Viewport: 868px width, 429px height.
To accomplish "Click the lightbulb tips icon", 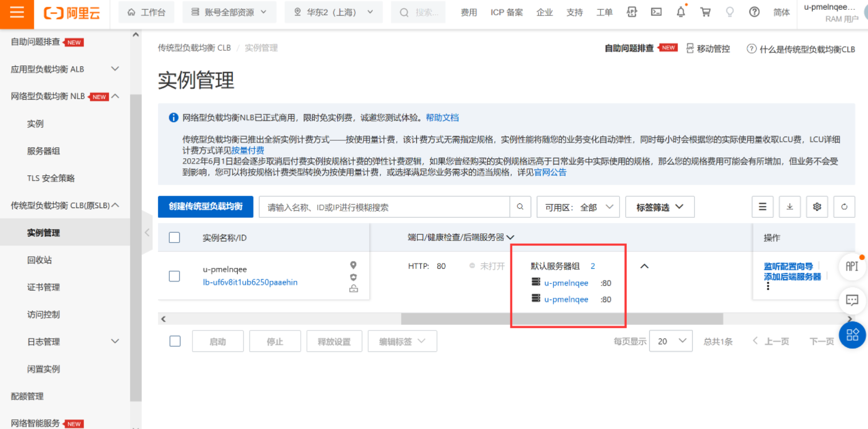I will click(x=729, y=12).
